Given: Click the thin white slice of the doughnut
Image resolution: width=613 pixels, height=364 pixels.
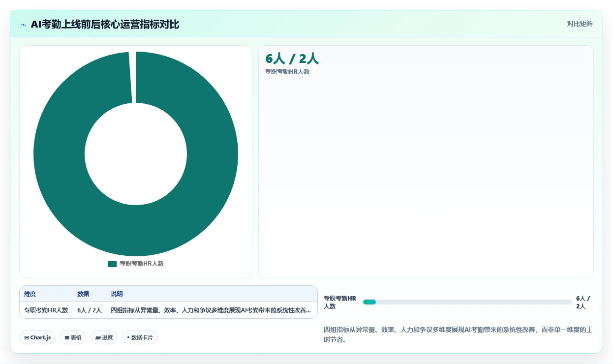Looking at the screenshot, I should pos(132,77).
